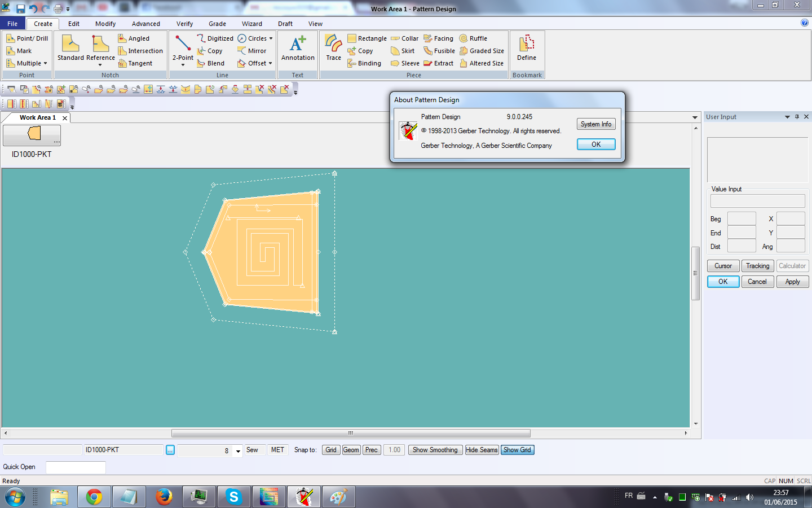Select the 2-Point line tool
The image size is (812, 508).
click(183, 48)
